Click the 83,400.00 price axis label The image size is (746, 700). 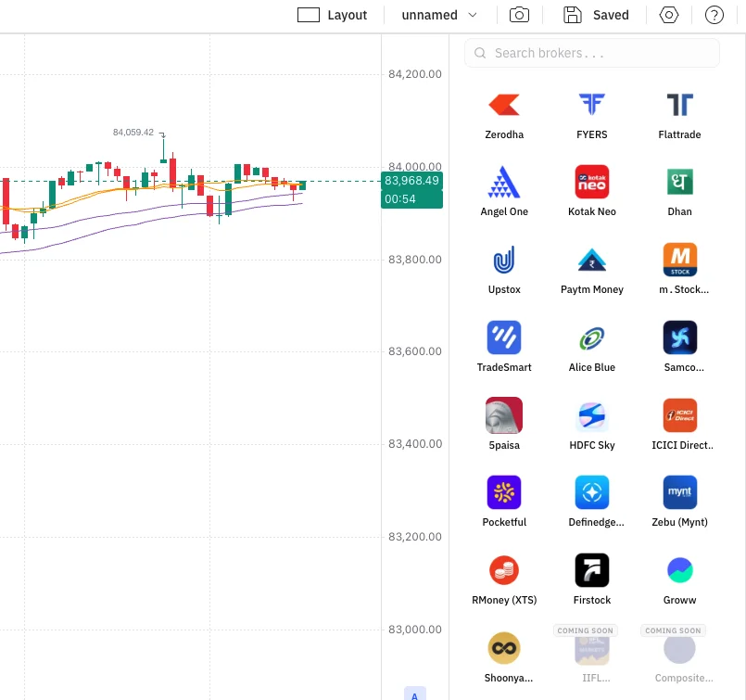point(415,444)
